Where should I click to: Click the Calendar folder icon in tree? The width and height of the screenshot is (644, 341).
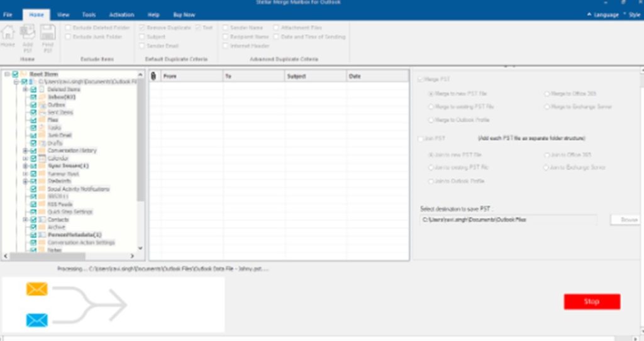click(42, 158)
